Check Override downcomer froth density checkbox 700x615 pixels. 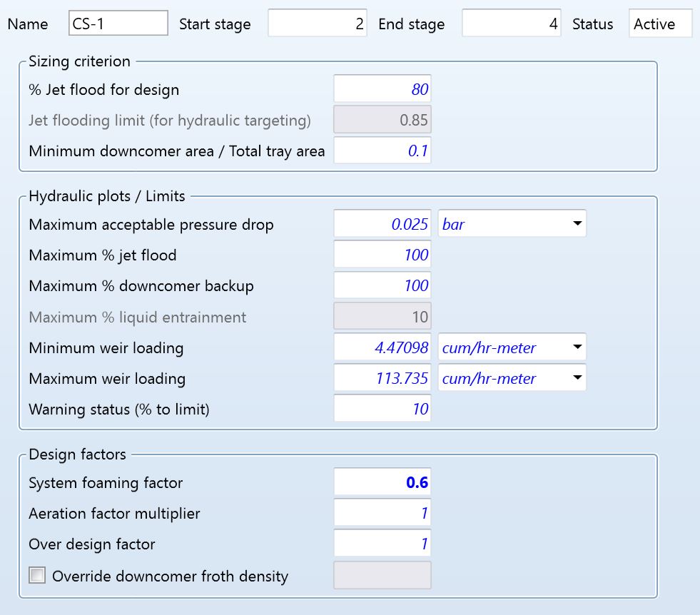(37, 575)
